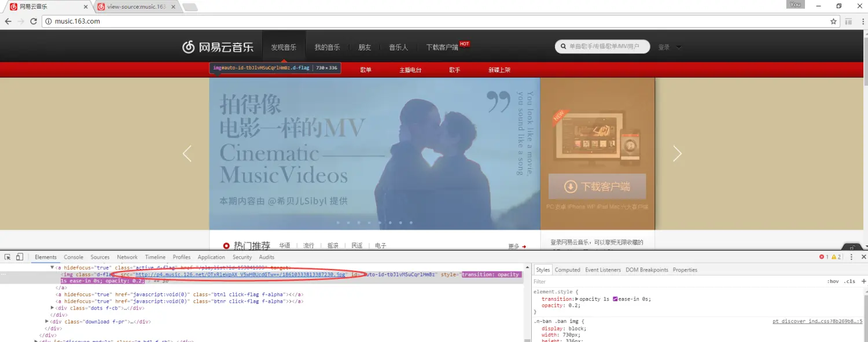Open the DevTools customize menu
Viewport: 868px width, 342px height.
[851, 257]
